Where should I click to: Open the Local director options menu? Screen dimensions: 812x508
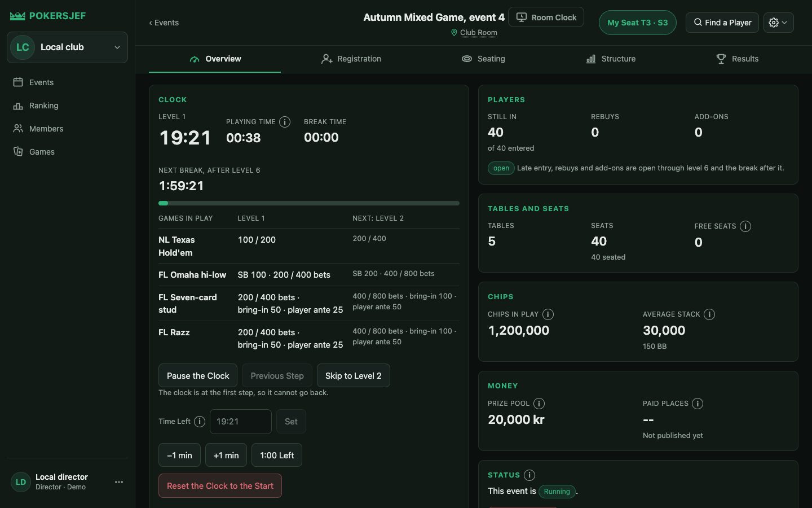pyautogui.click(x=119, y=482)
